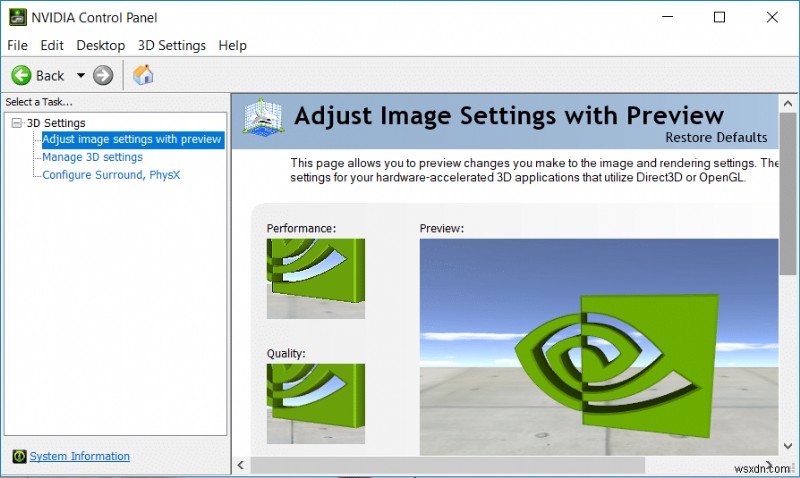Open the Back history dropdown arrow

click(81, 75)
